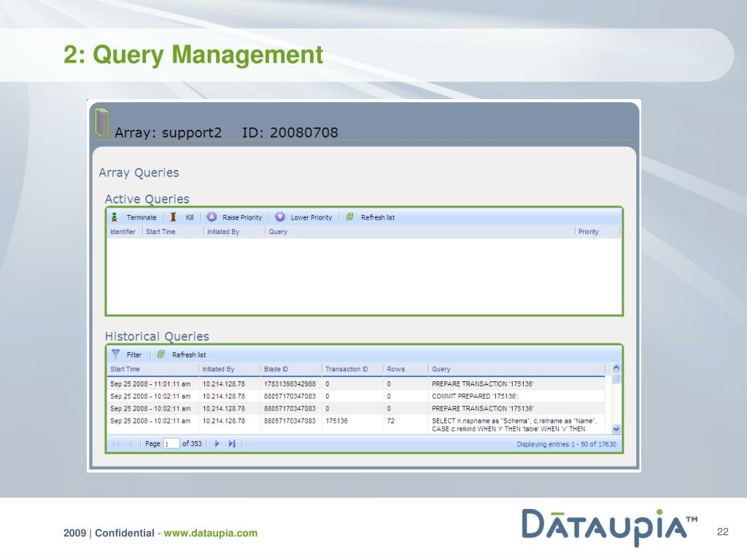The width and height of the screenshot is (747, 560).
Task: Click Lower Priority label
Action: click(x=311, y=217)
